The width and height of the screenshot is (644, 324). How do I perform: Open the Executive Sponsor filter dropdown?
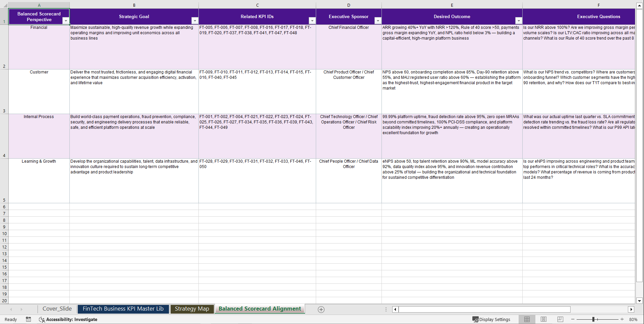coord(378,21)
